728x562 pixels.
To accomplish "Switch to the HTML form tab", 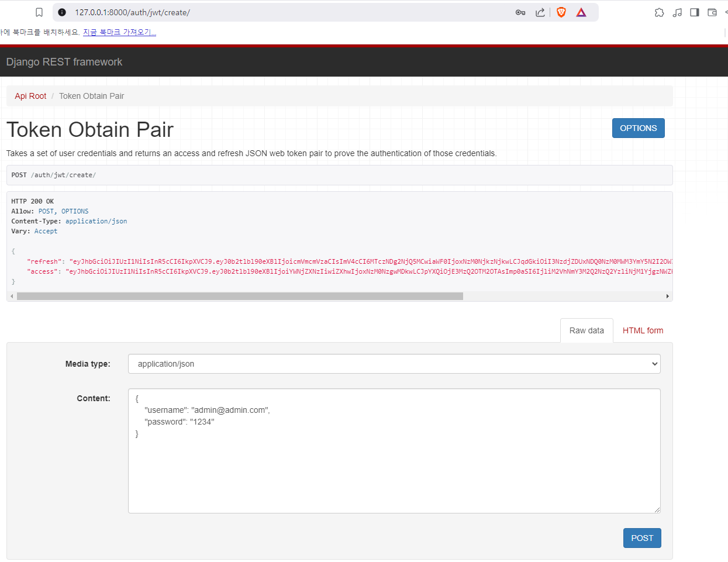I will pyautogui.click(x=643, y=330).
